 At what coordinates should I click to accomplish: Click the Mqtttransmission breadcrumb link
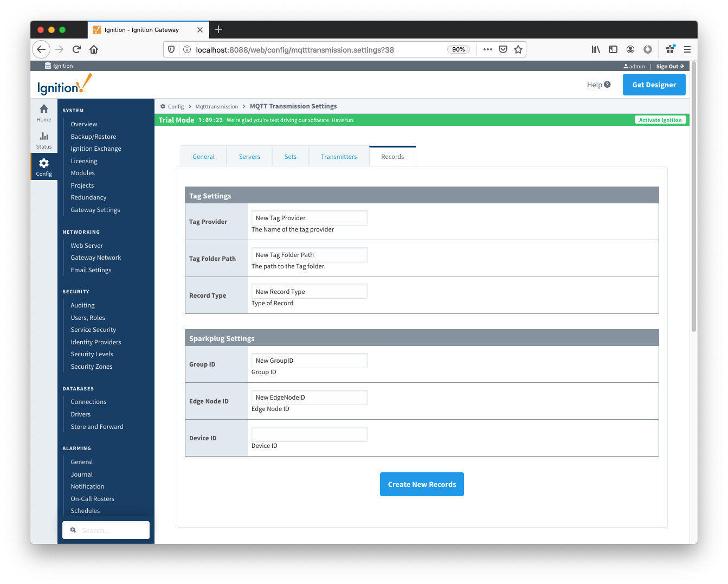click(217, 106)
